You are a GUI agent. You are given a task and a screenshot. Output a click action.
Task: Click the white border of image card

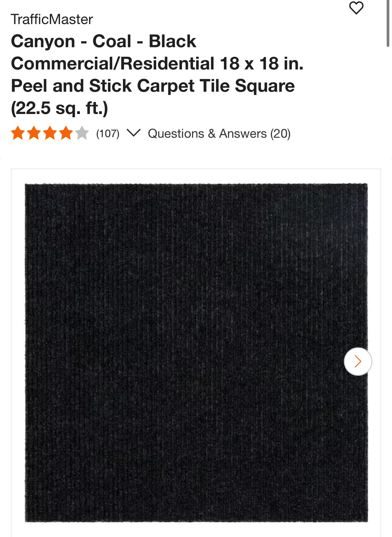tap(18, 353)
